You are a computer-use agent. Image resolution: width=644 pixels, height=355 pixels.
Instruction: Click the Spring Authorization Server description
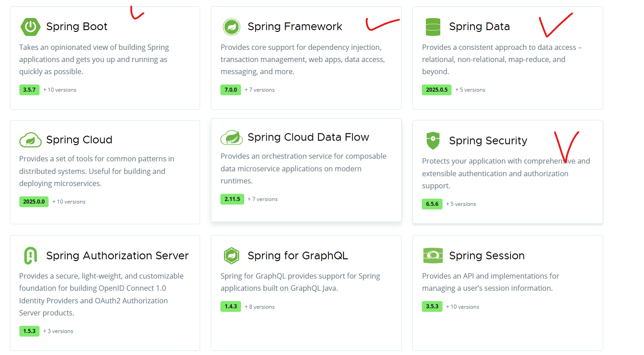coord(101,294)
